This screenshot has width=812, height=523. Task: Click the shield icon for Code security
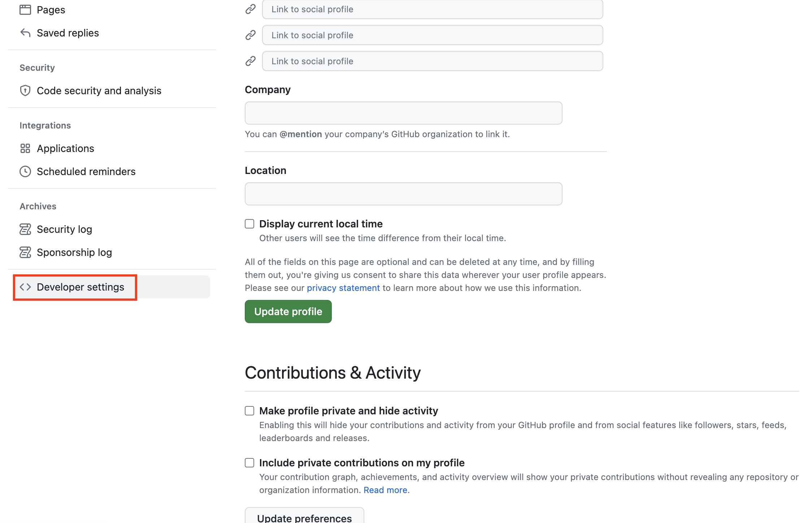25,91
